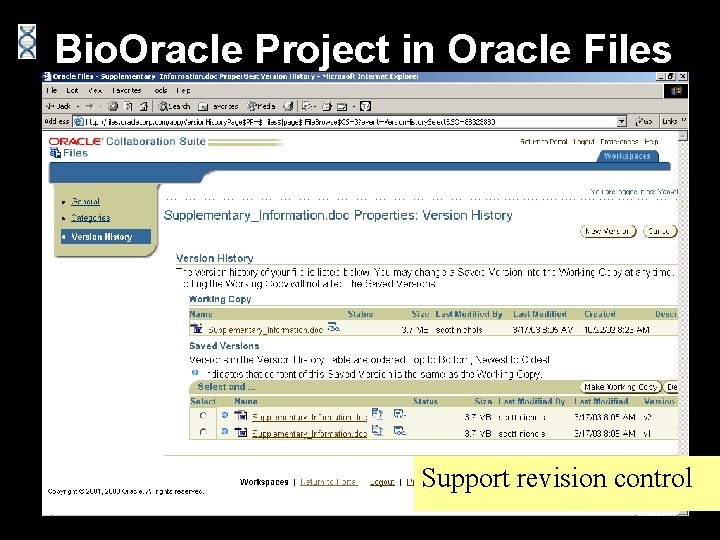Click properties icon beside Working Copy file

[334, 327]
